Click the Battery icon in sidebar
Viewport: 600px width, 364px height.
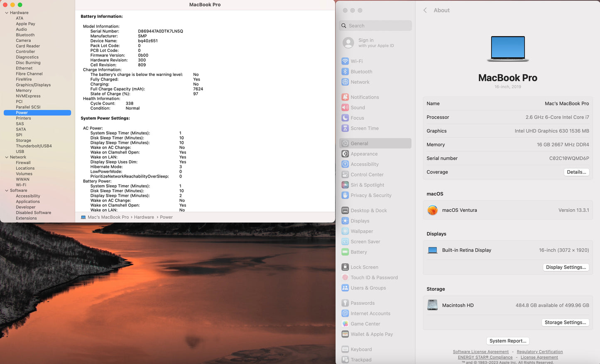tap(345, 252)
